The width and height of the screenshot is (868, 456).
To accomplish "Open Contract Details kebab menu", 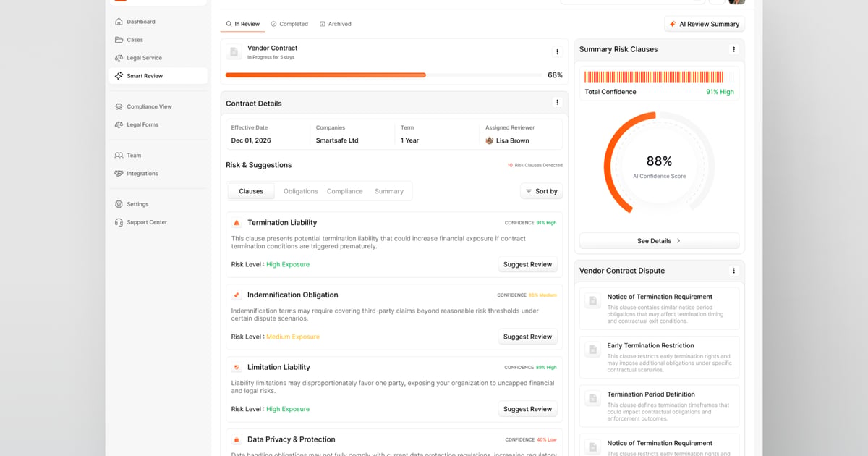I will pos(557,103).
